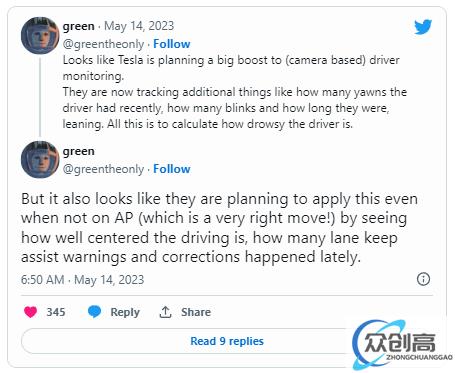Open Read 9 replies button
Screen dimensions: 455x373
coord(227,341)
